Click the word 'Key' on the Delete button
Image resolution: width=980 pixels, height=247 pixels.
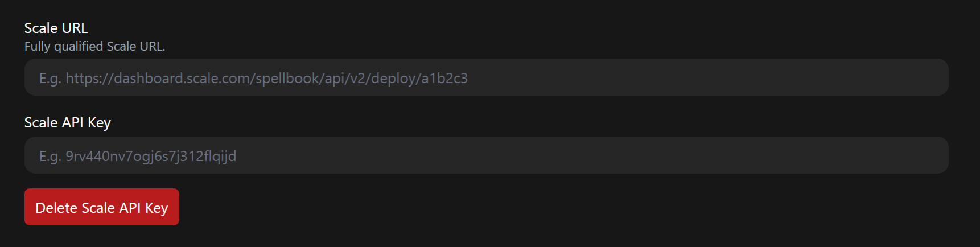[x=157, y=208]
